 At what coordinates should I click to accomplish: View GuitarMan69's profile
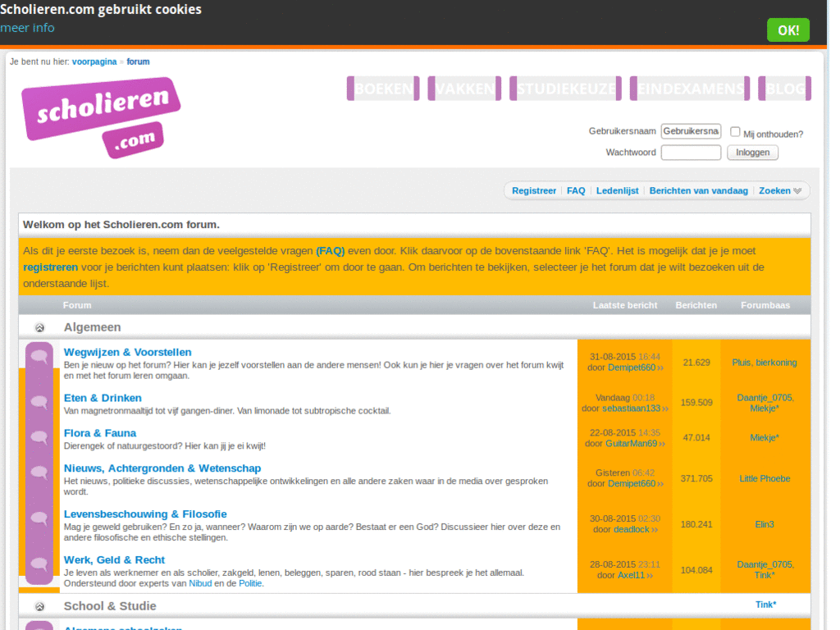pos(631,444)
